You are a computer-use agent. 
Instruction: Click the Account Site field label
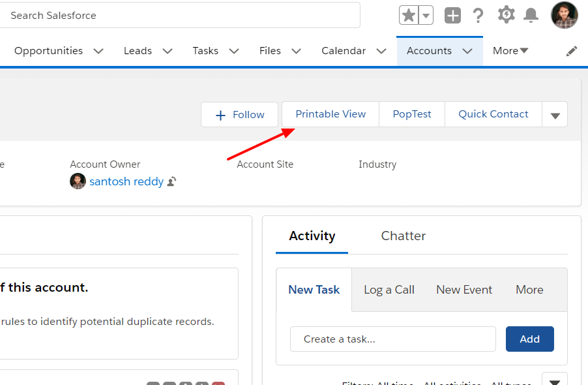[x=265, y=164]
